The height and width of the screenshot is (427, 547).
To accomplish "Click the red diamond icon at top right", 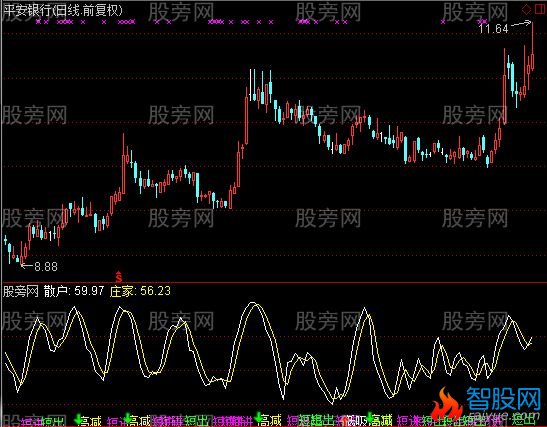I will (x=526, y=8).
